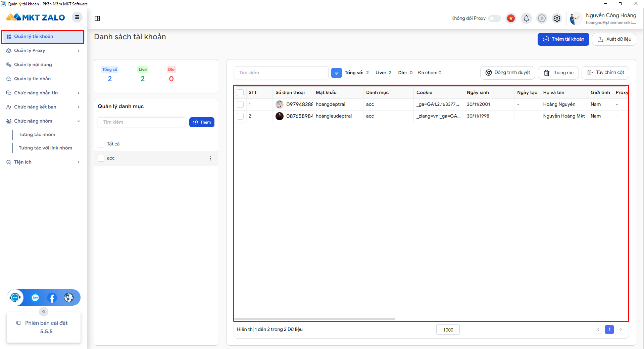This screenshot has height=349, width=644.
Task: Open the Zalo chat support icon
Action: coord(35,298)
